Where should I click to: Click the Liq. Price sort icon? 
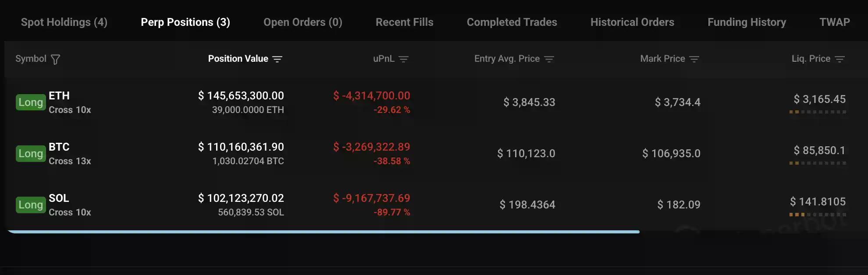(x=840, y=59)
